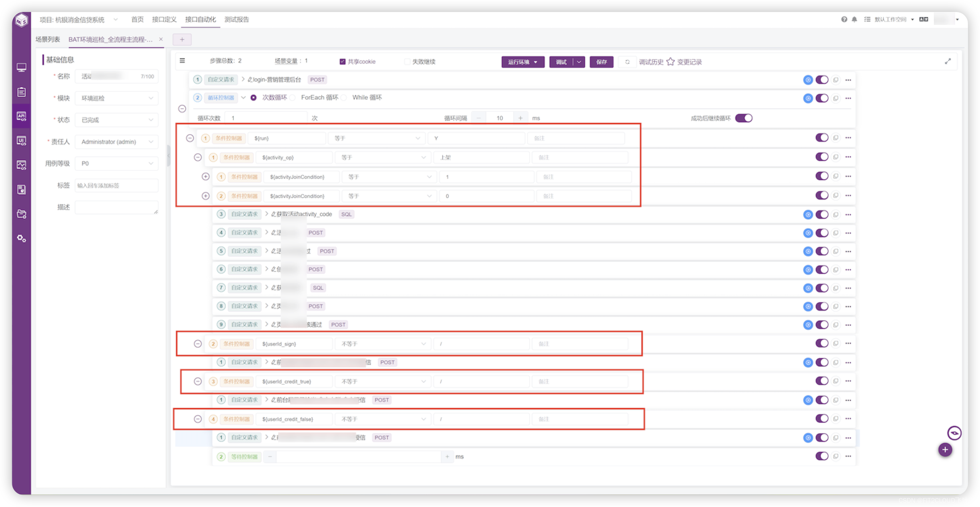Select the While 循环 radio option
The height and width of the screenshot is (507, 980).
344,98
